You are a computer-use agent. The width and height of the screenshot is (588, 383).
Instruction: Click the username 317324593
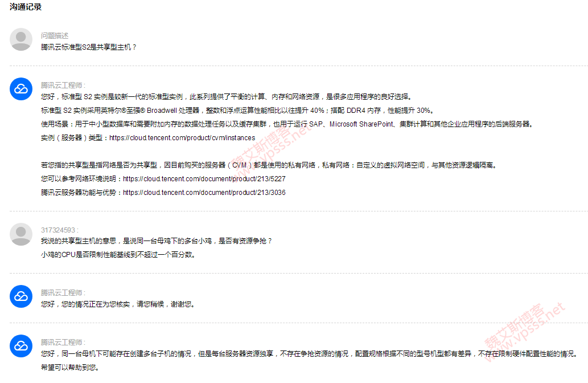(58, 230)
